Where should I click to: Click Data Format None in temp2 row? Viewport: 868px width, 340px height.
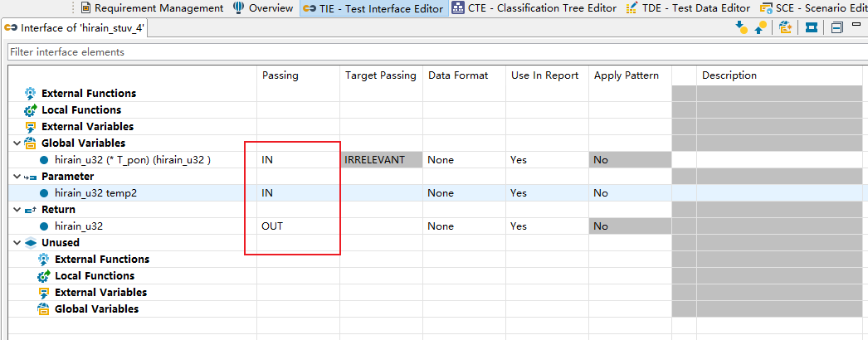point(464,193)
